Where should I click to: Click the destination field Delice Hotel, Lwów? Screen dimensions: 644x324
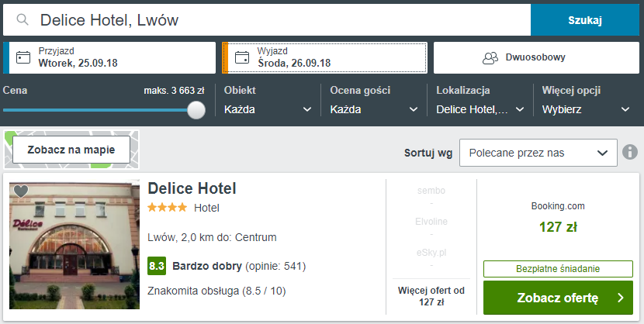pos(267,19)
